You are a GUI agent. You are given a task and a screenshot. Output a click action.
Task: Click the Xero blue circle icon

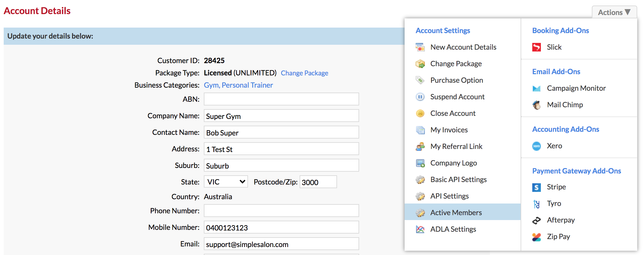coord(537,146)
